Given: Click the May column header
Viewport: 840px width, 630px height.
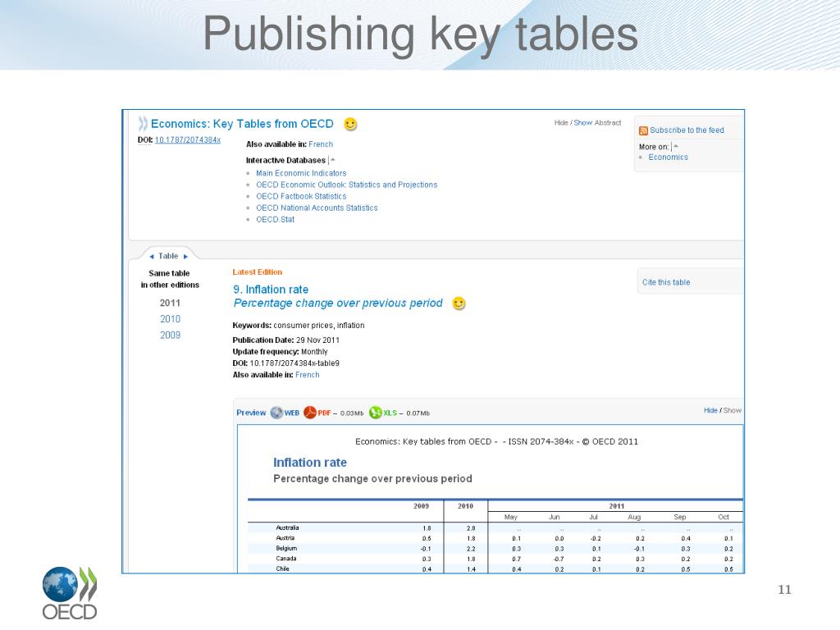Looking at the screenshot, I should [510, 517].
